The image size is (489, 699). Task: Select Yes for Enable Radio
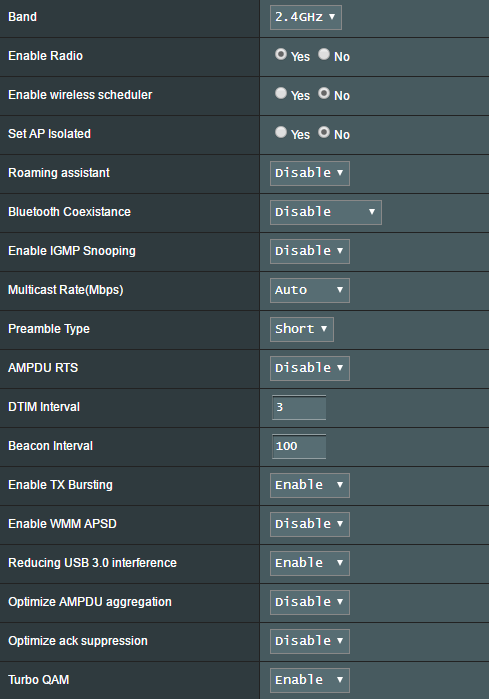click(281, 54)
